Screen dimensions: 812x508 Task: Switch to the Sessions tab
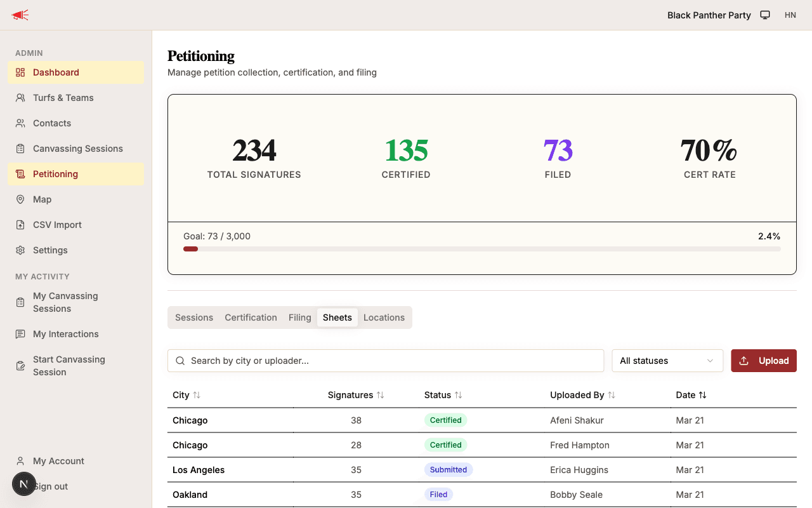194,317
